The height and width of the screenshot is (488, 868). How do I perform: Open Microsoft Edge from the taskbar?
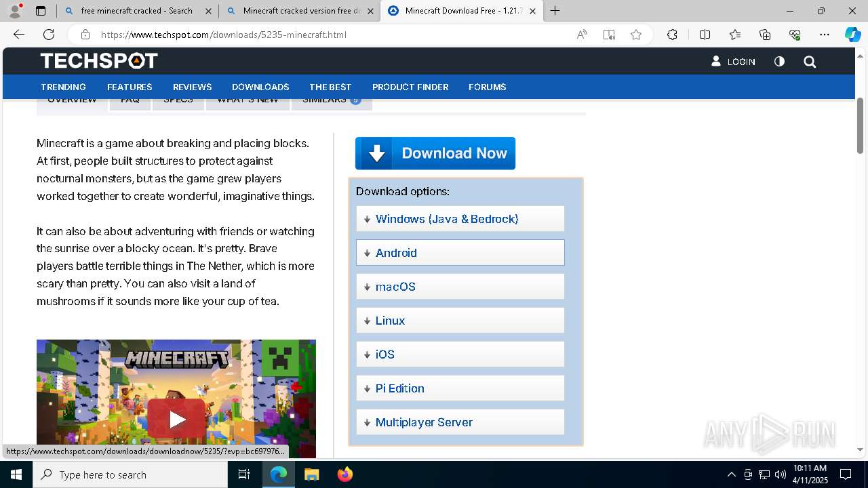(x=279, y=474)
